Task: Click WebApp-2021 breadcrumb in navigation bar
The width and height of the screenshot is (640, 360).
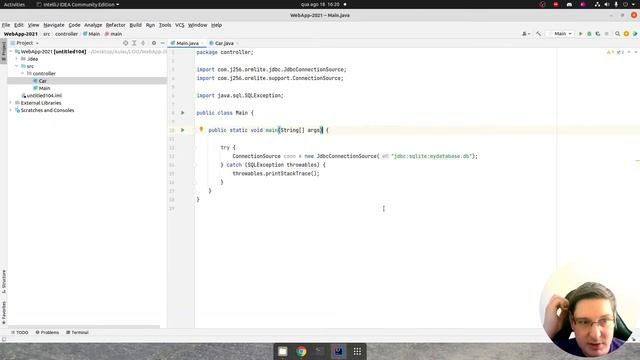Action: [21, 34]
